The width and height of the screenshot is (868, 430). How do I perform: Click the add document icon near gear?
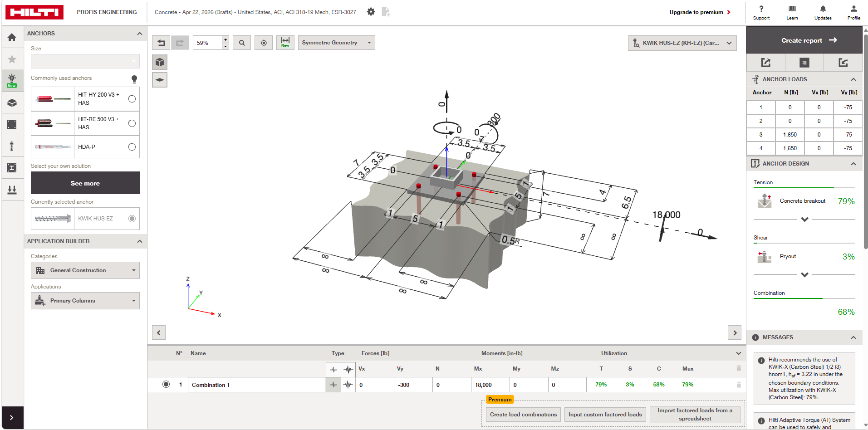tap(386, 12)
